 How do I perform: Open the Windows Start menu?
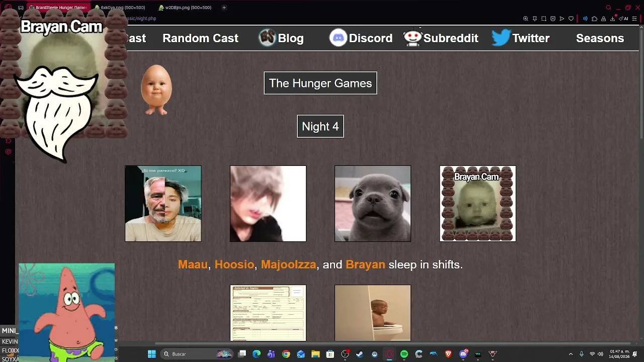click(x=151, y=354)
